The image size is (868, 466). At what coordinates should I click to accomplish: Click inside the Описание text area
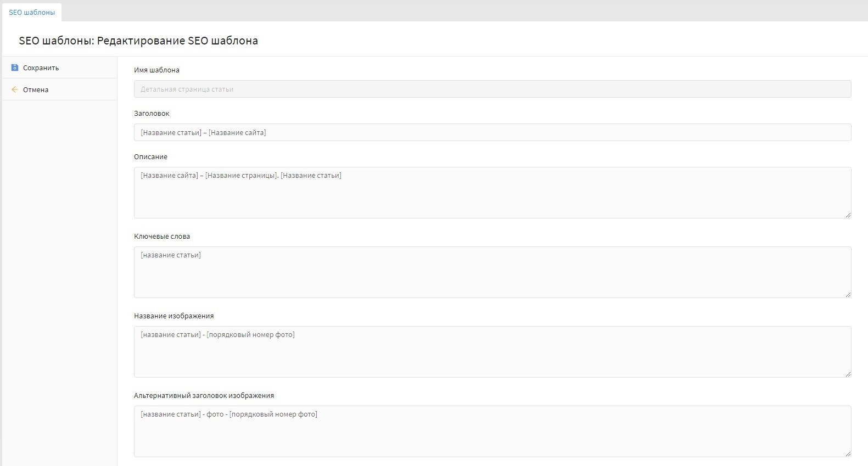pos(492,193)
